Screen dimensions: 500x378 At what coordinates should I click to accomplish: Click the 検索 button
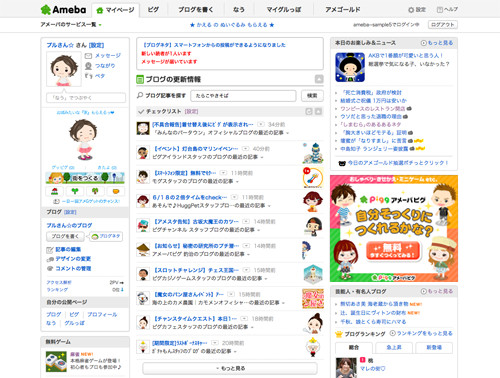[312, 96]
